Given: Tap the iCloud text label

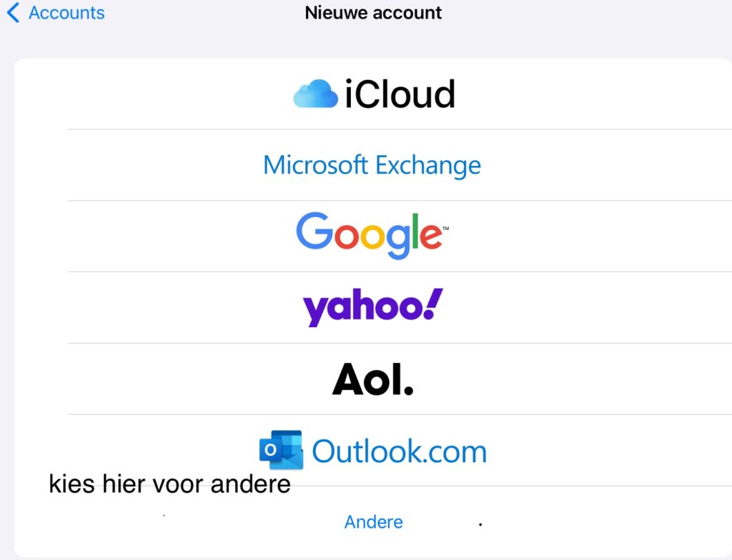Looking at the screenshot, I should coord(400,94).
